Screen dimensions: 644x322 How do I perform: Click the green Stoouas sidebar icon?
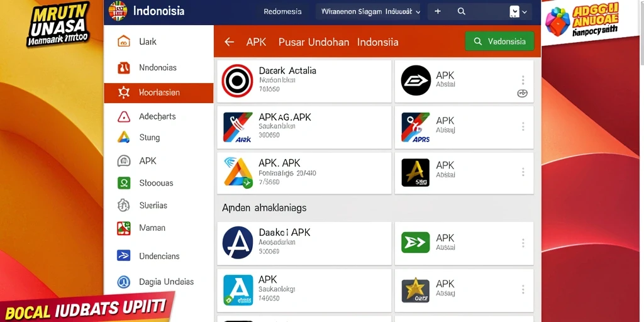click(124, 183)
